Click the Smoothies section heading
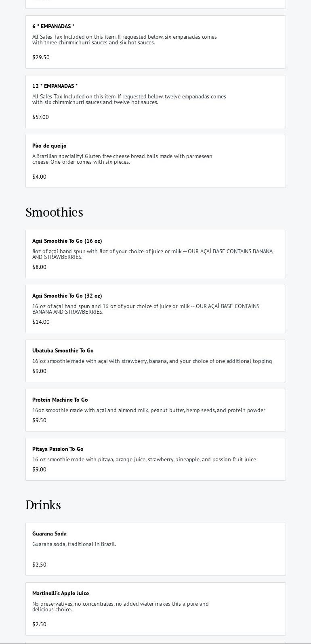The width and height of the screenshot is (311, 644). coord(54,212)
